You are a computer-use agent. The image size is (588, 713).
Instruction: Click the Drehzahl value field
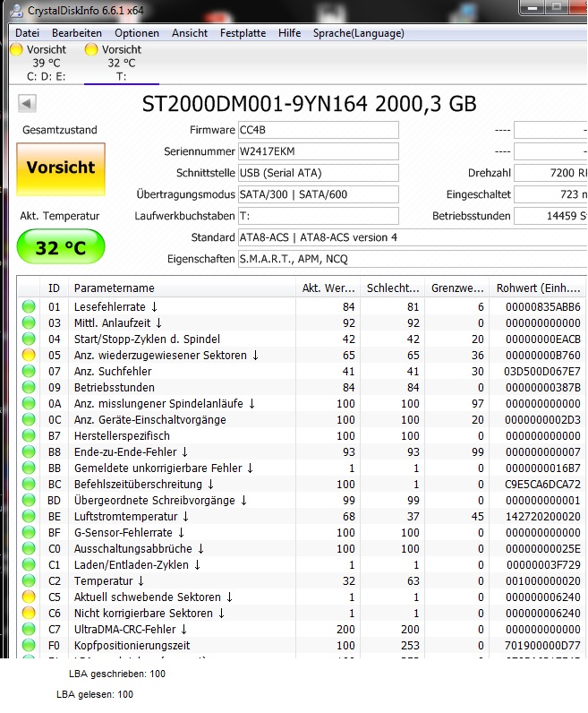click(550, 173)
